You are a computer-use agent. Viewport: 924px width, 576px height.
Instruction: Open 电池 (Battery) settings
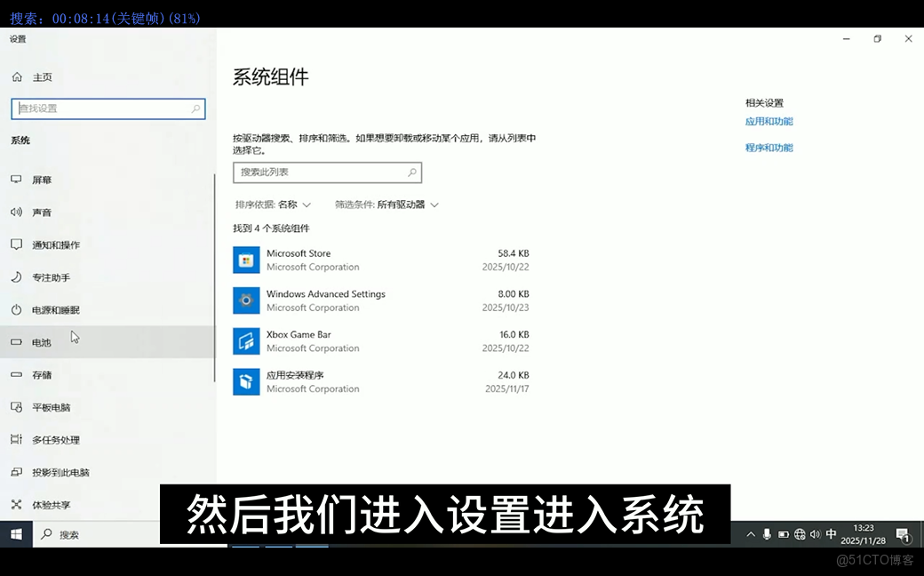click(20, 342)
